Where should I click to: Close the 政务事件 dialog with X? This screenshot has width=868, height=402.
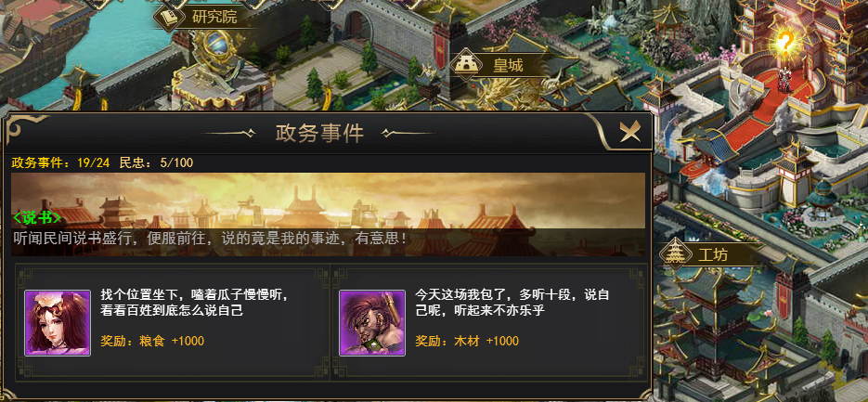click(x=630, y=132)
